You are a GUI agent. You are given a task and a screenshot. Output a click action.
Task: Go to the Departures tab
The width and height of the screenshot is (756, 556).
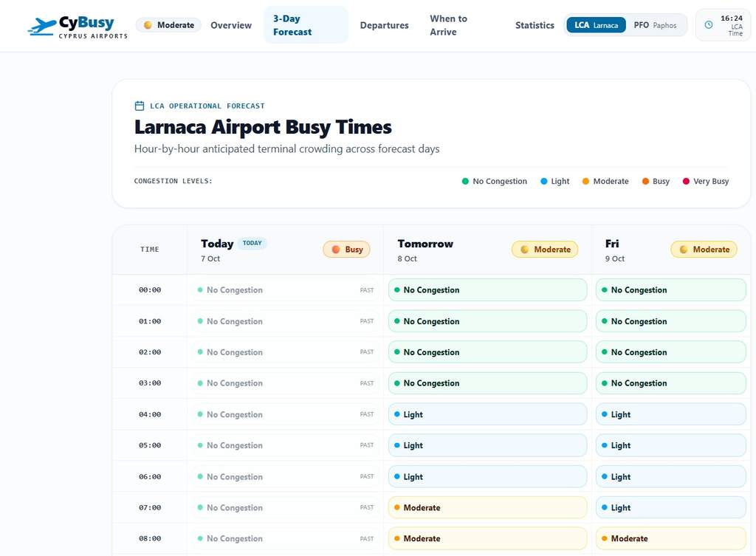click(x=384, y=25)
